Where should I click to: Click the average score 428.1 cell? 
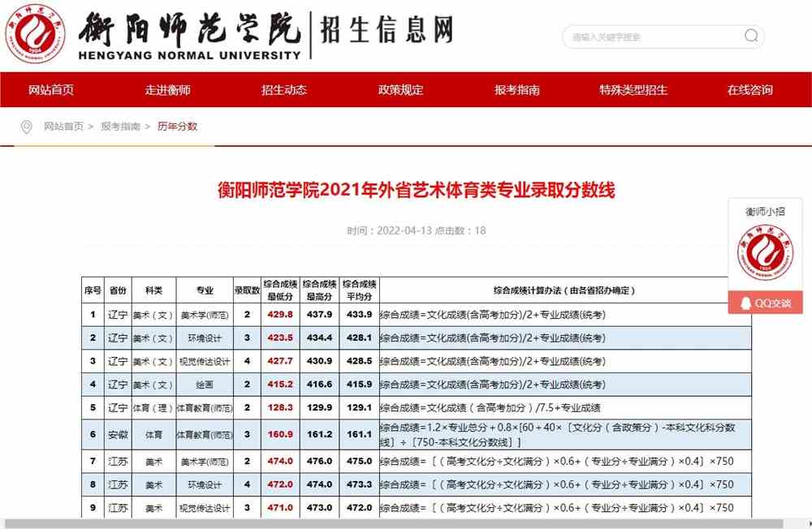(360, 338)
